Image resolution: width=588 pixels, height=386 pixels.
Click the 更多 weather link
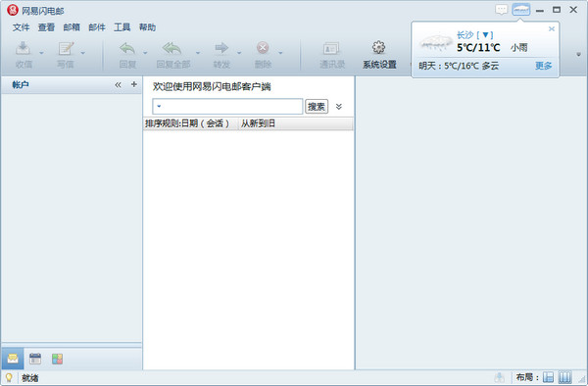tap(543, 66)
